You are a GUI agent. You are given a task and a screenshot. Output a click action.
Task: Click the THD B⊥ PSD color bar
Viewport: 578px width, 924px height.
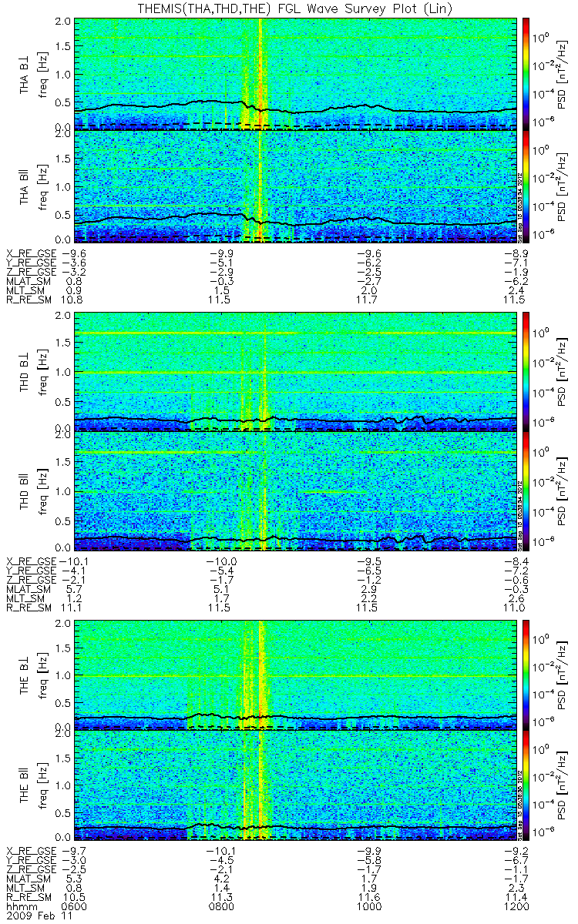tap(526, 371)
